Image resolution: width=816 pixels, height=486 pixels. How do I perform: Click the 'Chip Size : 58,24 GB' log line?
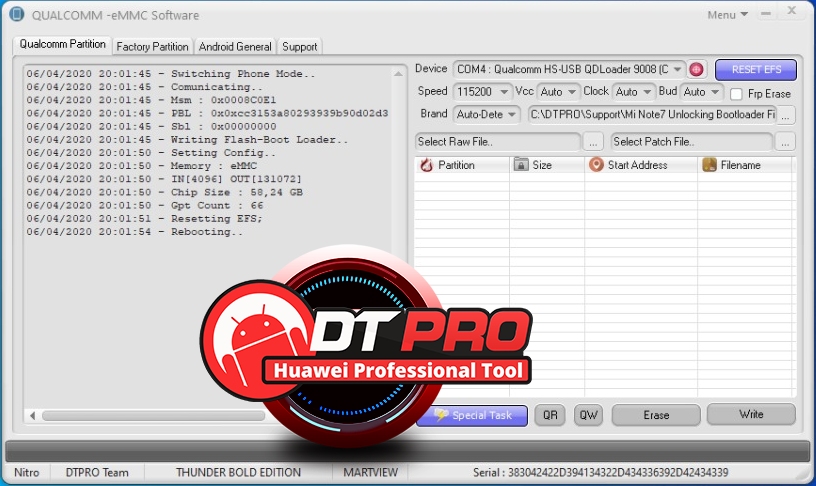pyautogui.click(x=164, y=192)
